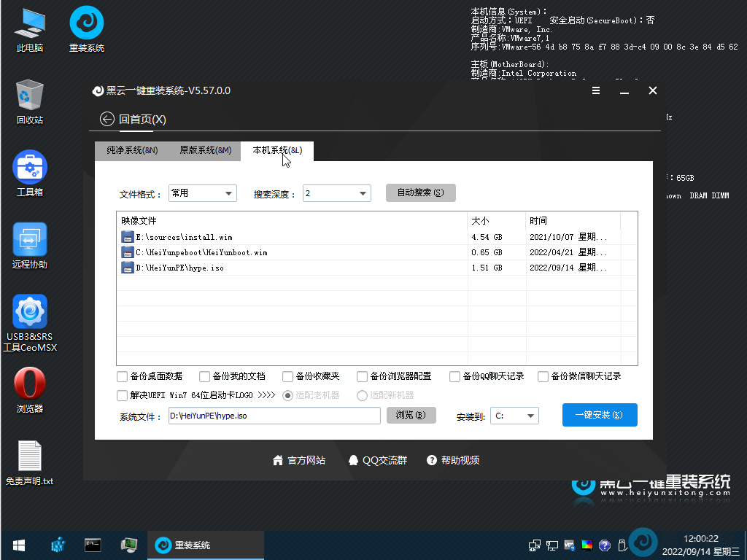Launch the 浏览器 Opera icon
The height and width of the screenshot is (560, 747).
pos(30,385)
